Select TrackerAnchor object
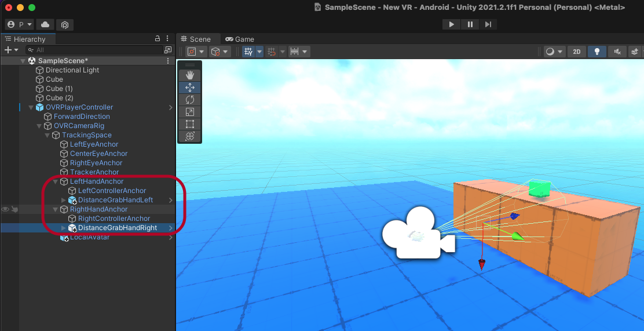Screen dimensions: 644x331 94,172
